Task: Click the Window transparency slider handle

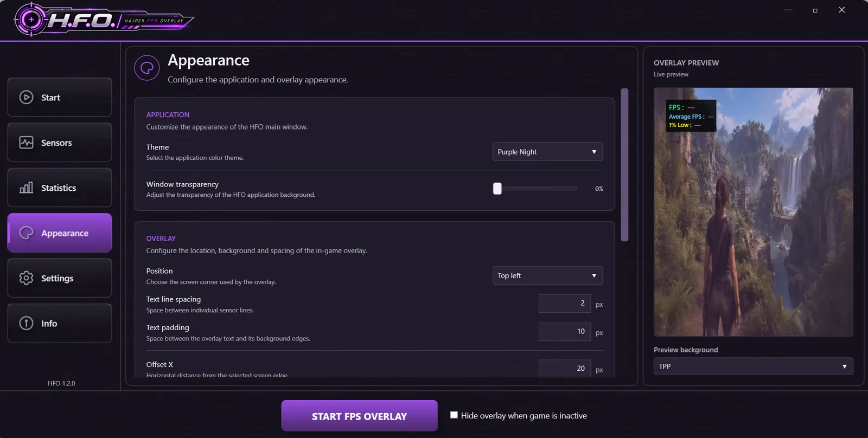Action: tap(497, 189)
